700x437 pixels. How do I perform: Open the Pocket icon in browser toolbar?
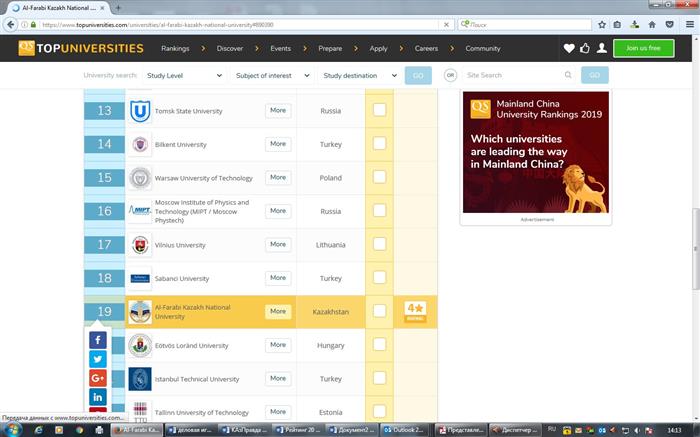[x=669, y=25]
